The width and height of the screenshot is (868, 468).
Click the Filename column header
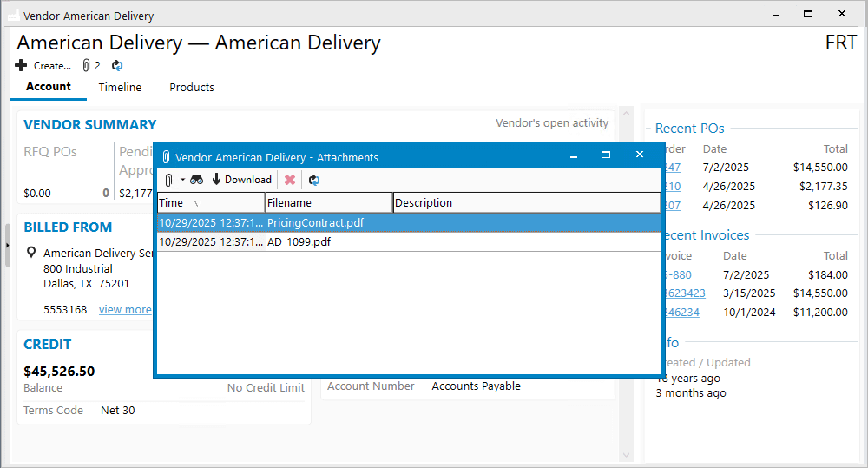coord(329,203)
